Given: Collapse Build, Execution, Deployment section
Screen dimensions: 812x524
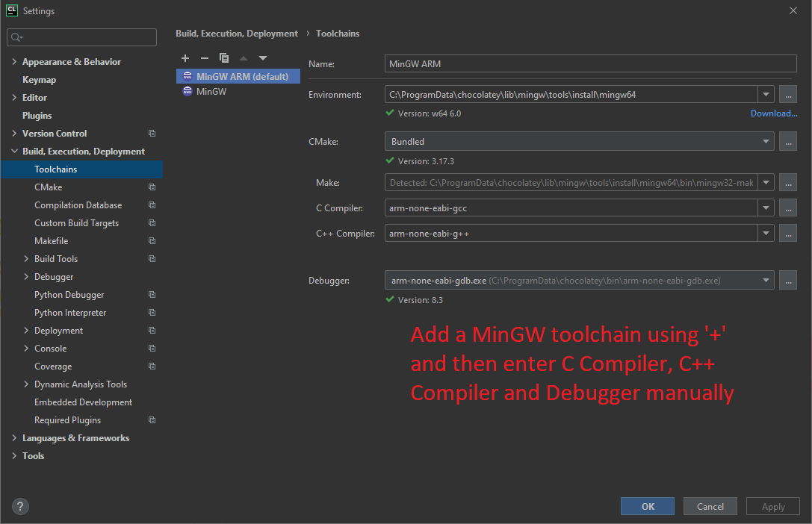Looking at the screenshot, I should (x=14, y=151).
